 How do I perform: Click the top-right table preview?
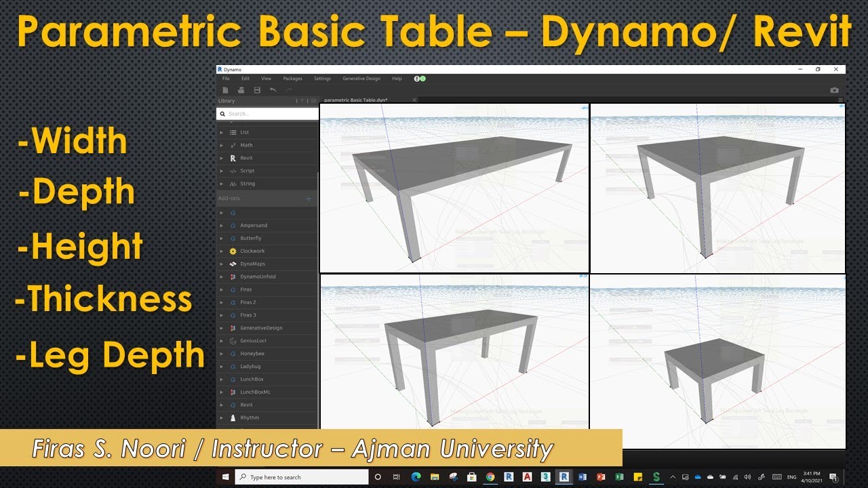[x=718, y=188]
